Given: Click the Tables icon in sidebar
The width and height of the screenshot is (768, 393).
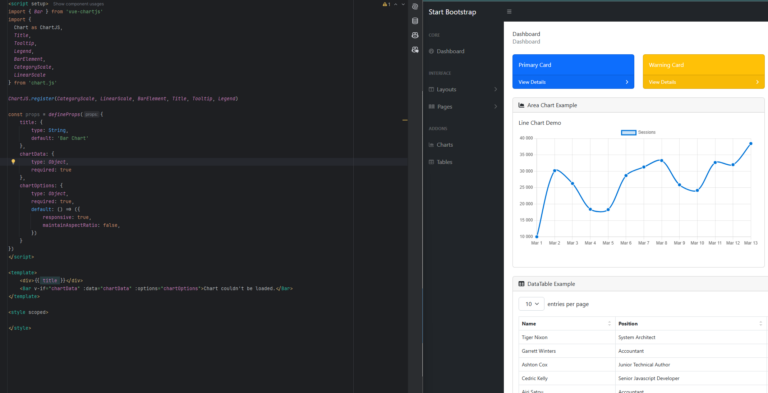Looking at the screenshot, I should click(431, 162).
